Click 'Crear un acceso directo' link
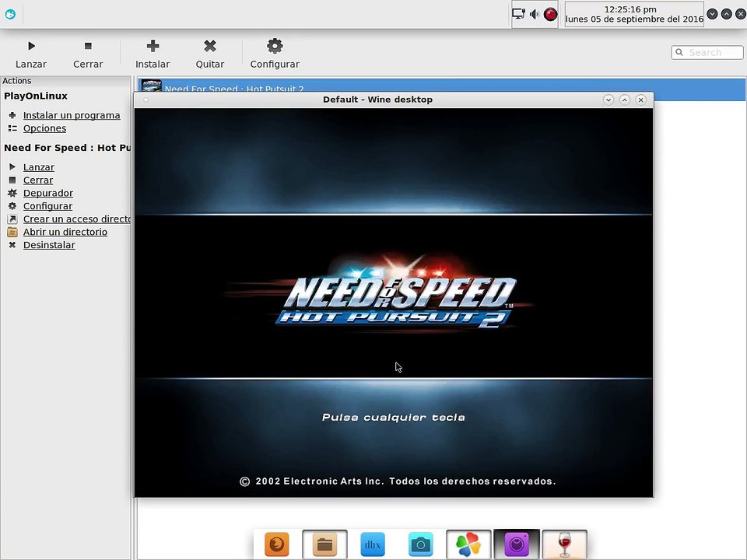 pyautogui.click(x=77, y=219)
